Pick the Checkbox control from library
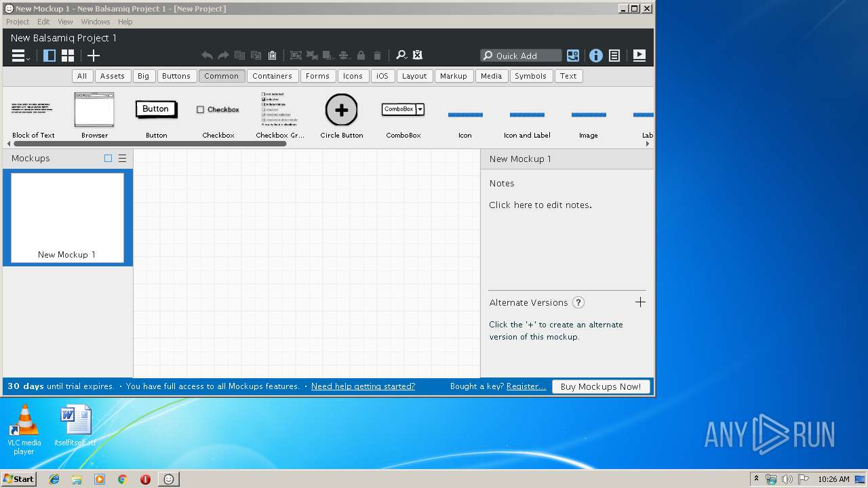 (218, 115)
